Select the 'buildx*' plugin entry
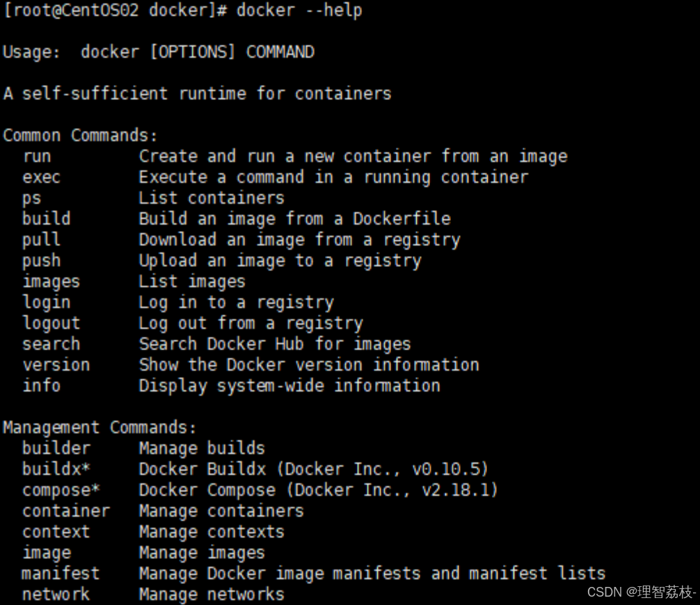 [x=56, y=469]
